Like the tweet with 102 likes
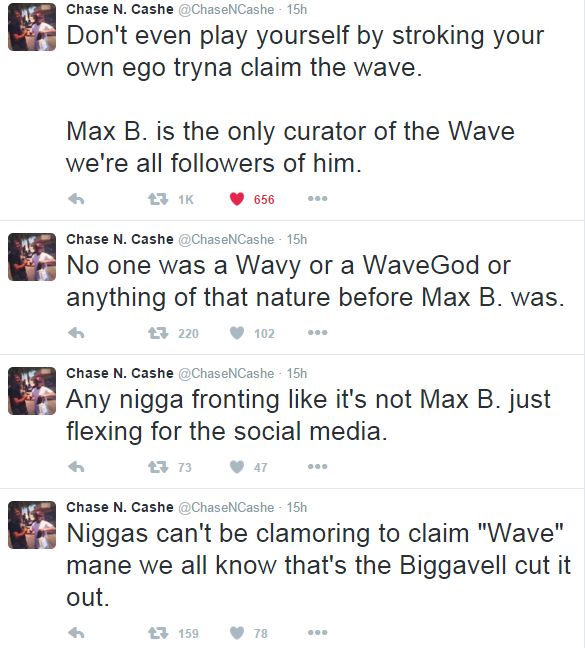This screenshot has height=648, width=585. pyautogui.click(x=237, y=333)
